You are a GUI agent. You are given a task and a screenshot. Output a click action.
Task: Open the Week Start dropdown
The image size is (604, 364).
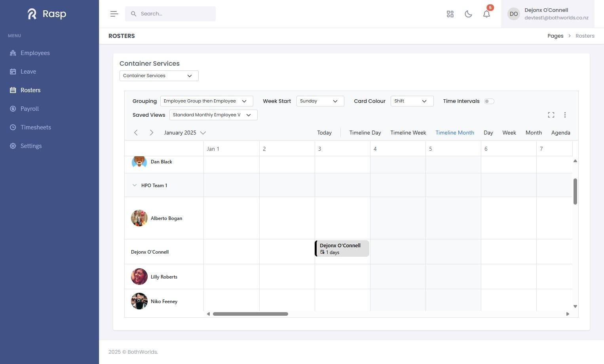320,101
